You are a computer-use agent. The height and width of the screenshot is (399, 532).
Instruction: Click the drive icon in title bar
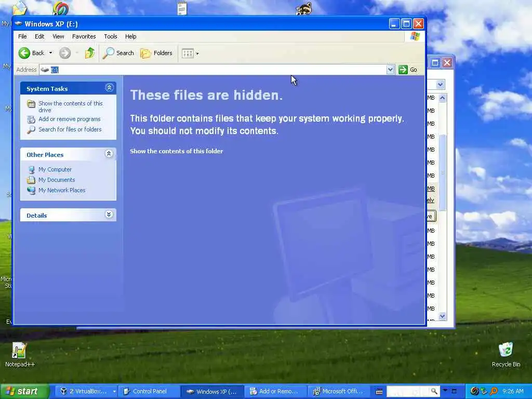19,24
